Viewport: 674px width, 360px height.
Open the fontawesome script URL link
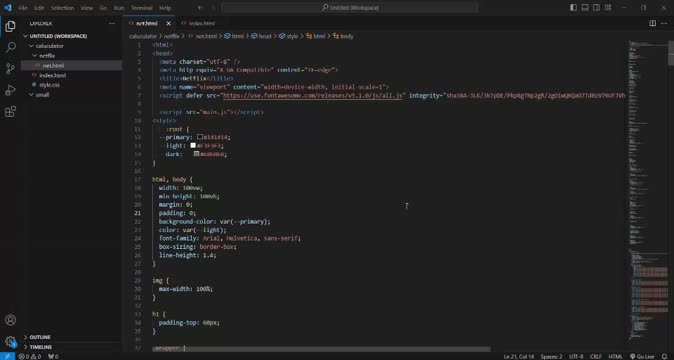tap(312, 95)
